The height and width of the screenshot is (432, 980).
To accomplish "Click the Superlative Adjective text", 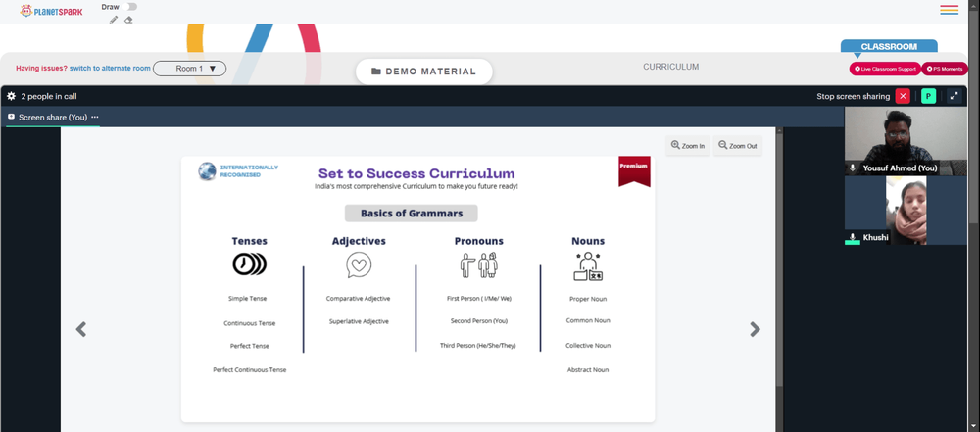I will coord(359,322).
